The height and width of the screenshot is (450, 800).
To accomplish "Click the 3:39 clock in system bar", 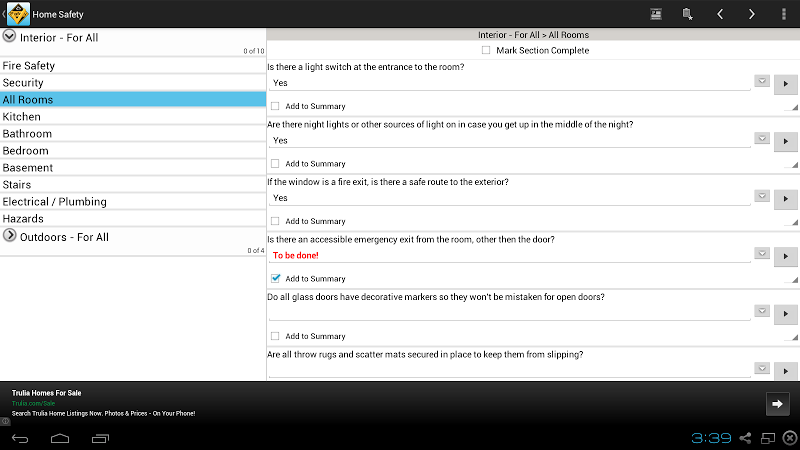I will (x=711, y=438).
